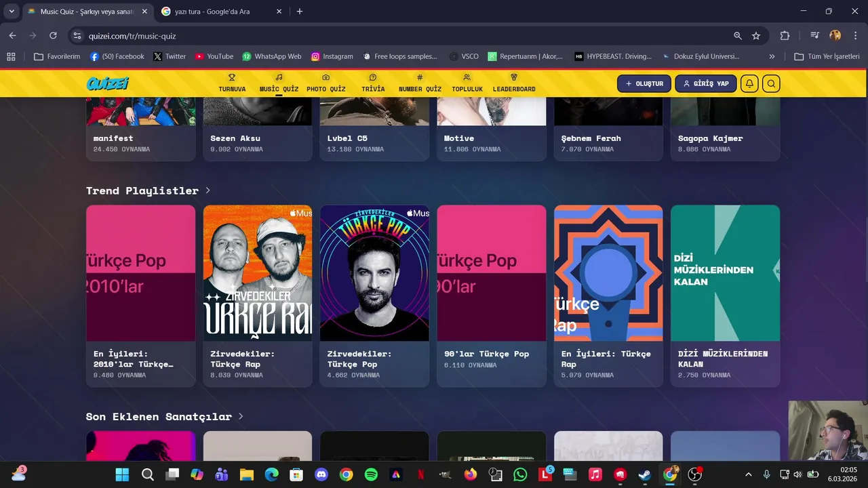Open Chrome media control icon

[815, 36]
